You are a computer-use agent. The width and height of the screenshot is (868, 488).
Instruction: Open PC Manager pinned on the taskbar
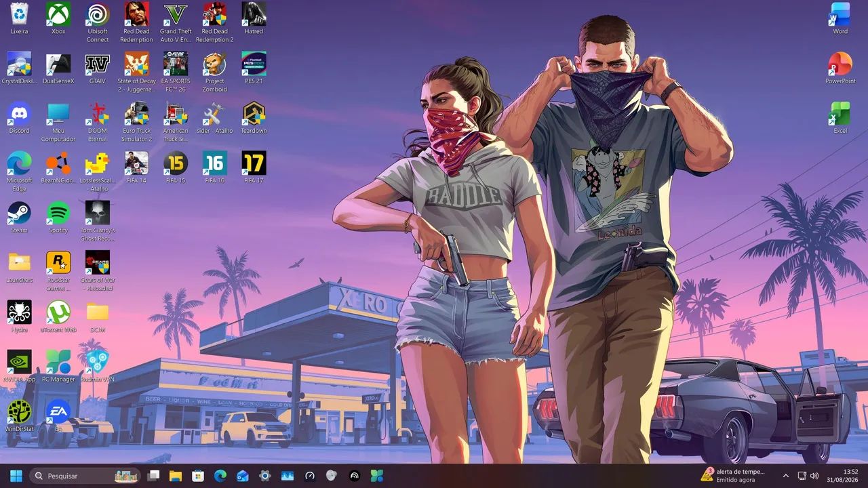(x=377, y=476)
